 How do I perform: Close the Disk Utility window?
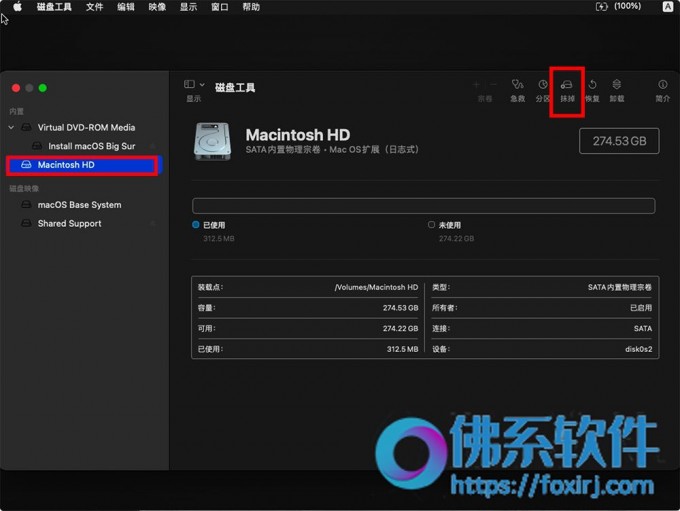[x=16, y=88]
